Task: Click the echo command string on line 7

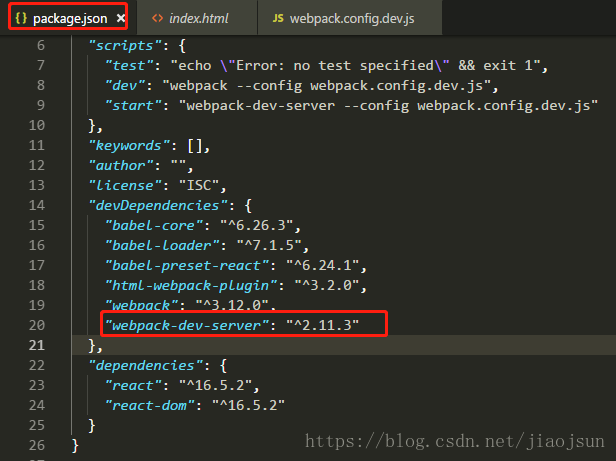Action: 355,65
